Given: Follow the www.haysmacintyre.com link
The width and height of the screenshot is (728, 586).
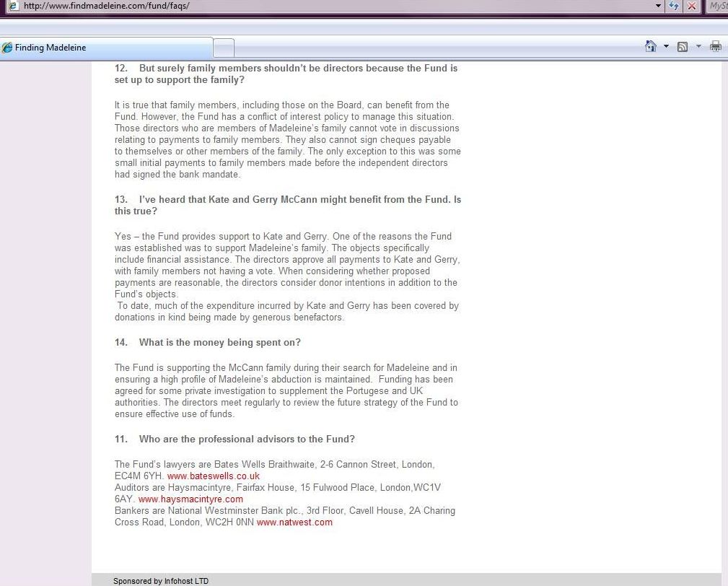Looking at the screenshot, I should coord(190,499).
